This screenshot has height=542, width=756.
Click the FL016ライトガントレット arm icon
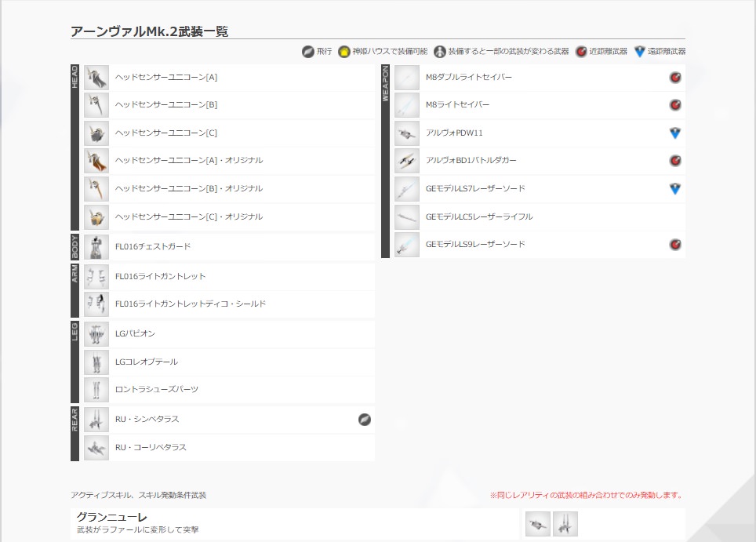point(96,276)
